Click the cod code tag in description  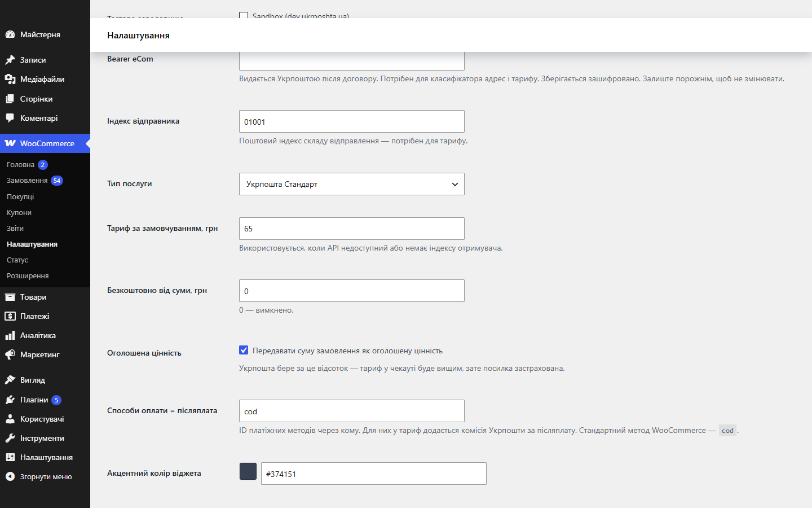click(x=727, y=430)
